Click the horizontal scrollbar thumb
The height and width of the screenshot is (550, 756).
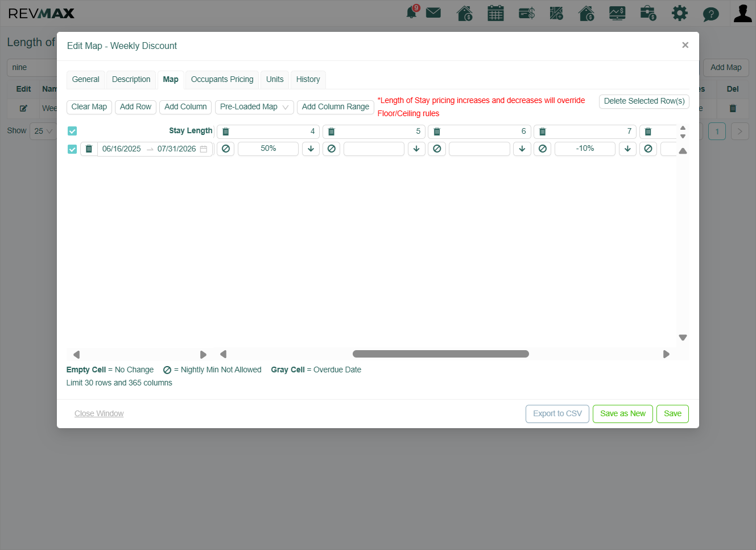(441, 354)
